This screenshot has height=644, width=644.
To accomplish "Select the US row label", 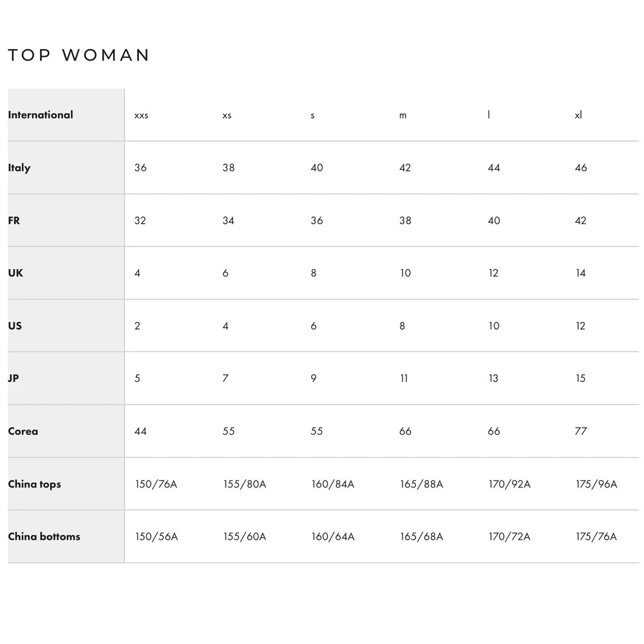I will pyautogui.click(x=14, y=326).
